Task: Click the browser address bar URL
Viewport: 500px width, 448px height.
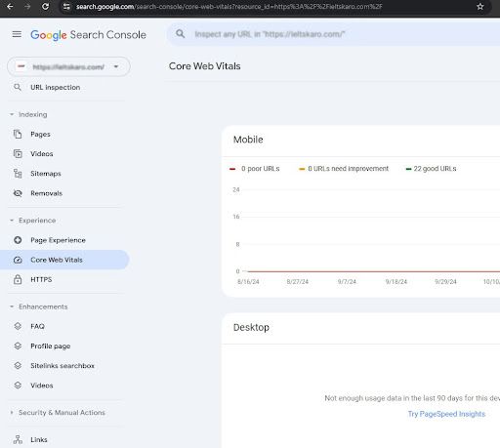Action: pyautogui.click(x=229, y=7)
